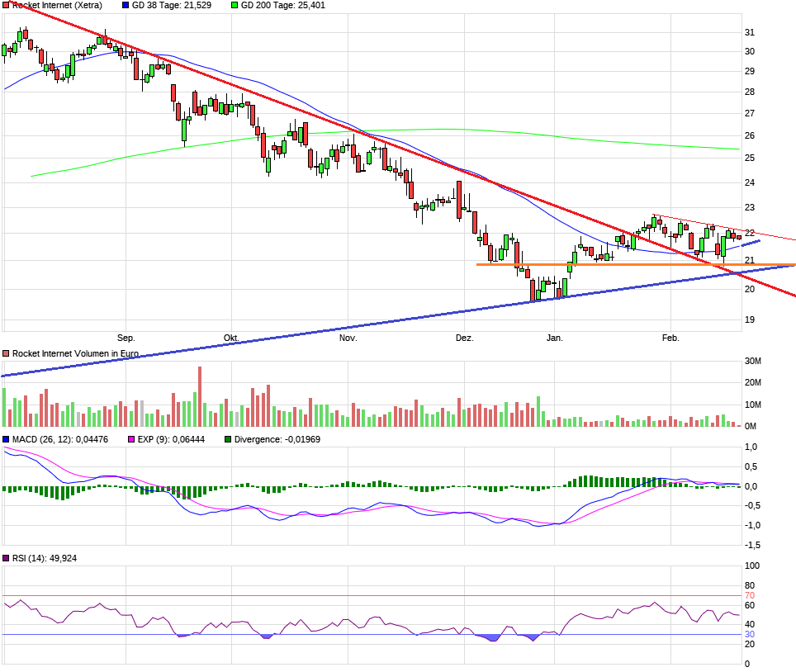Select the Feb. label on the time axis
The width and height of the screenshot is (796, 672).
coord(670,338)
